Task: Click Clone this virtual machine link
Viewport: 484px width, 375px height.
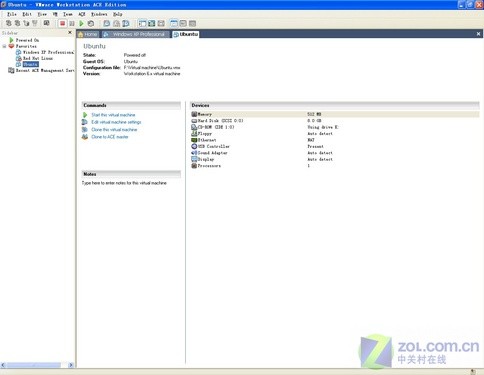Action: 114,130
